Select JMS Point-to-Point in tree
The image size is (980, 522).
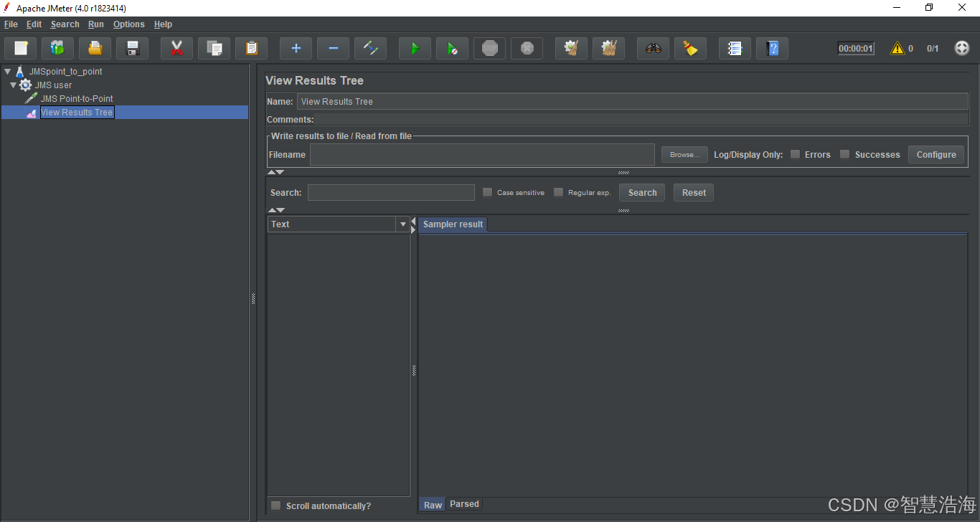coord(77,99)
